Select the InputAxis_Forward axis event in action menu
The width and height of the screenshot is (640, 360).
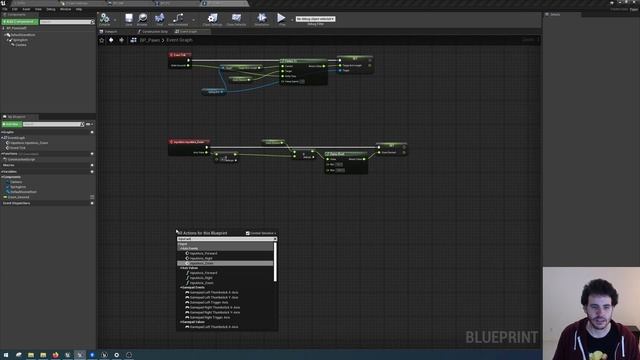click(203, 253)
